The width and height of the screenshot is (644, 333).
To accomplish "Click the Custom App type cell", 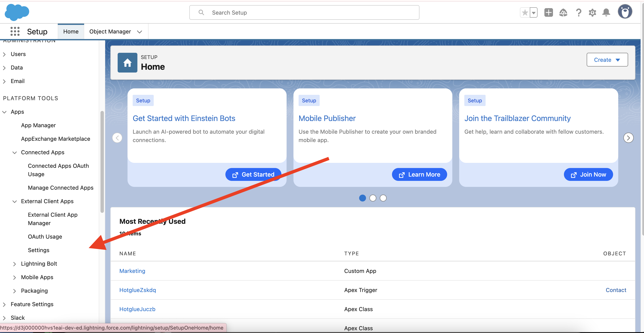I will pos(360,271).
